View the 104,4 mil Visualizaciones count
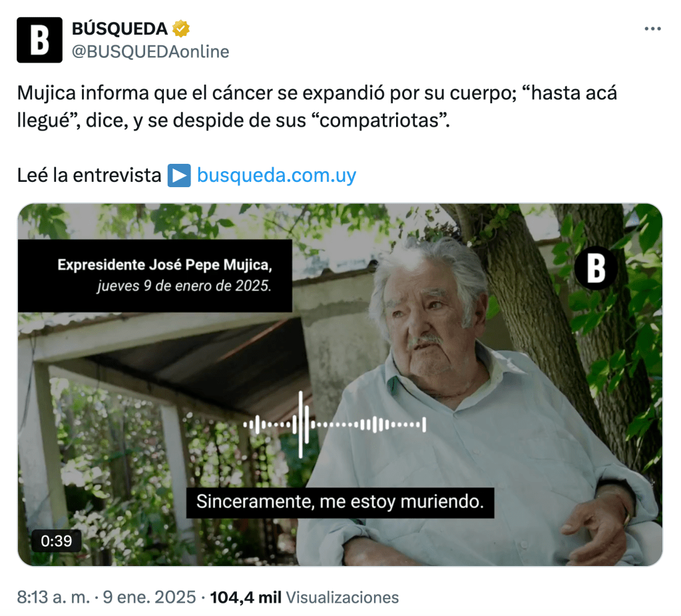Image resolution: width=681 pixels, height=616 pixels. (x=304, y=597)
